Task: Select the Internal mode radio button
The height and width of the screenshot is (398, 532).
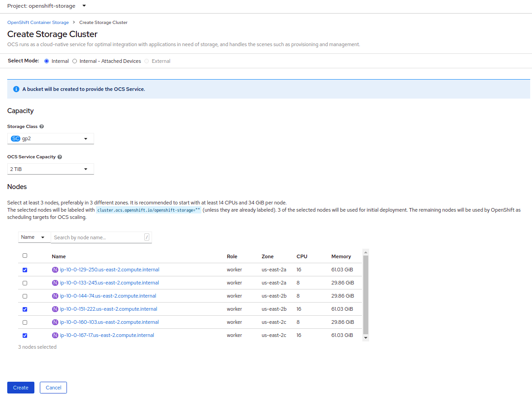Action: [47, 61]
